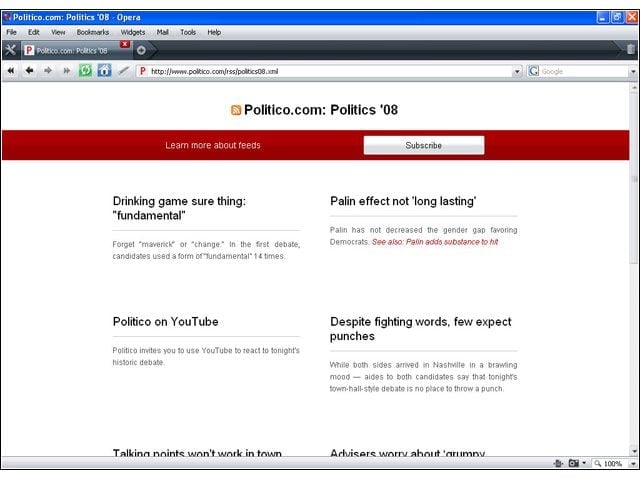Open the File menu

11,32
